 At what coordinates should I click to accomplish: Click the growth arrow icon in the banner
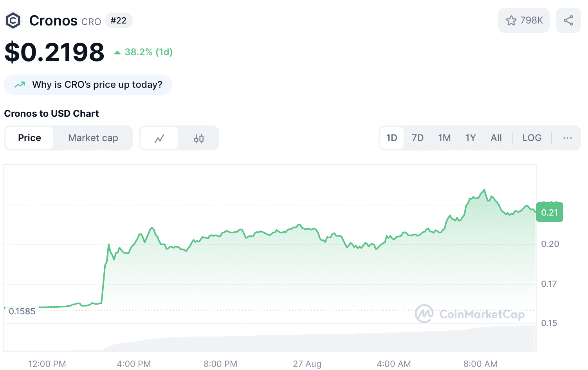(x=19, y=84)
